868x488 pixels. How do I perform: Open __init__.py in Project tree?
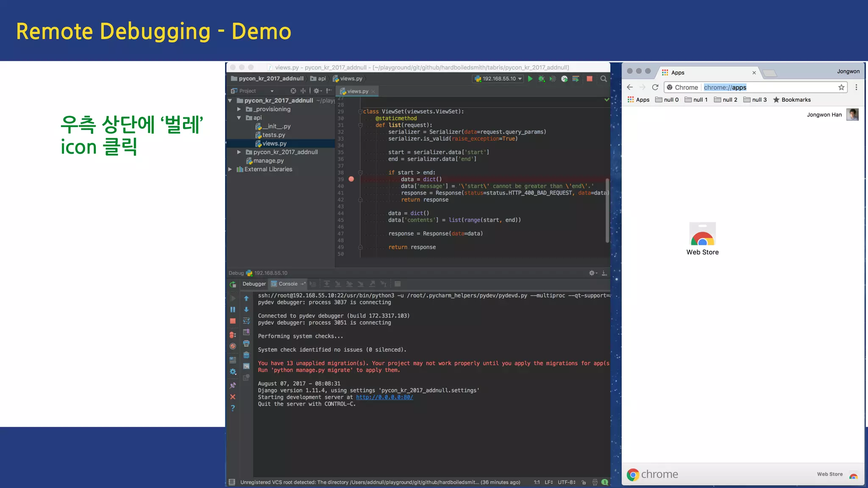[273, 127]
